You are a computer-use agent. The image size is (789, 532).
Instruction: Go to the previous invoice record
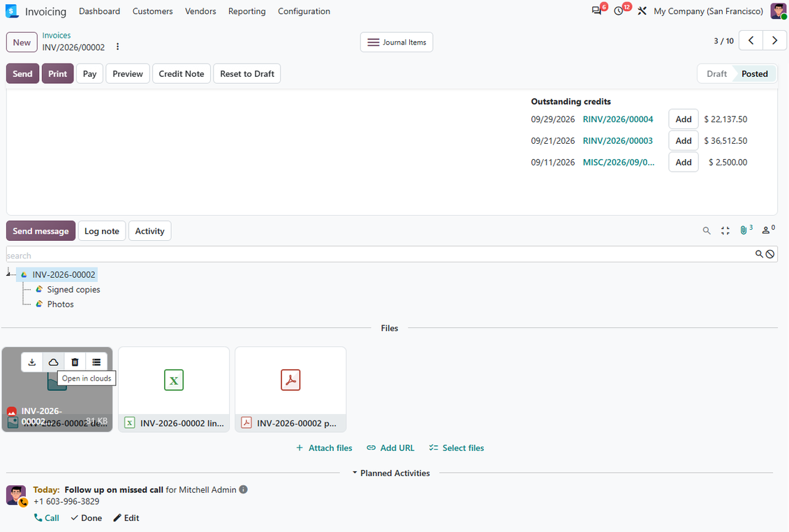[751, 40]
